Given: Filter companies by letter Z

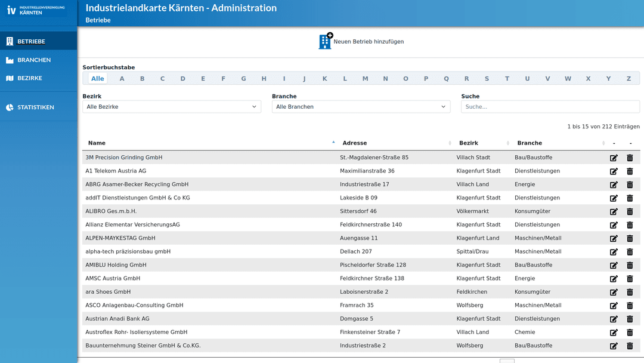Looking at the screenshot, I should coord(628,79).
